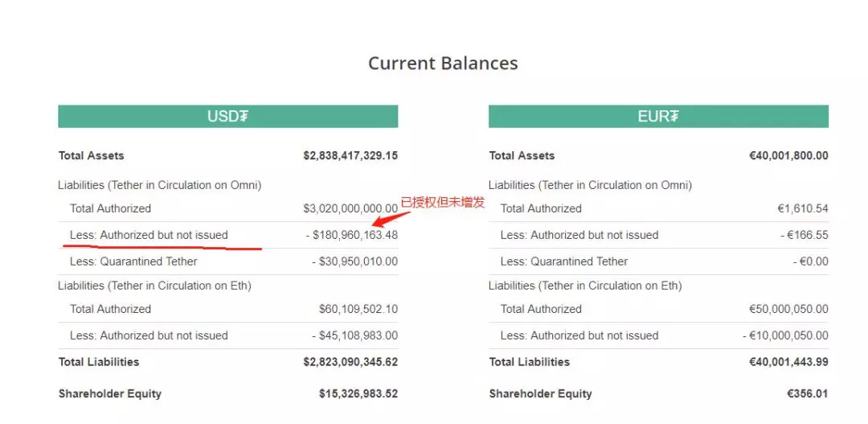Click USD Shareholder Equity $15,326,983.52
868x424 pixels.
tap(358, 394)
